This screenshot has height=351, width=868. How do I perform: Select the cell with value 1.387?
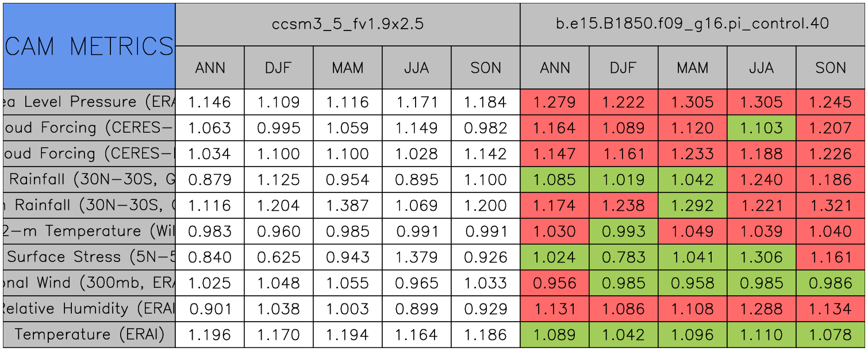point(347,206)
